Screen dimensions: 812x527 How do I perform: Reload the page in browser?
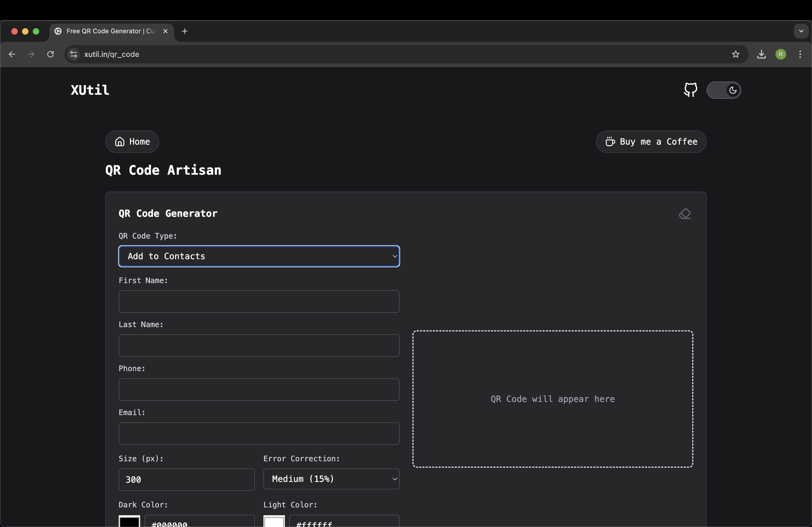(50, 54)
